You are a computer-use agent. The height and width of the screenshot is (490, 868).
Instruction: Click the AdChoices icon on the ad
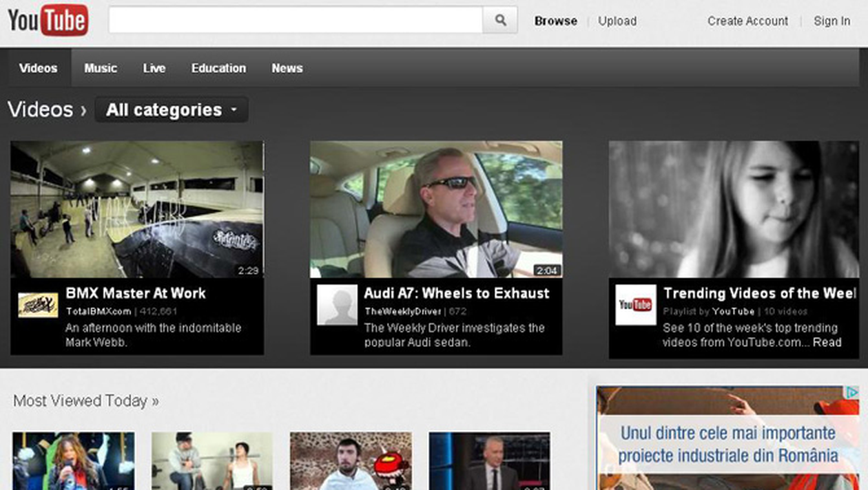851,393
